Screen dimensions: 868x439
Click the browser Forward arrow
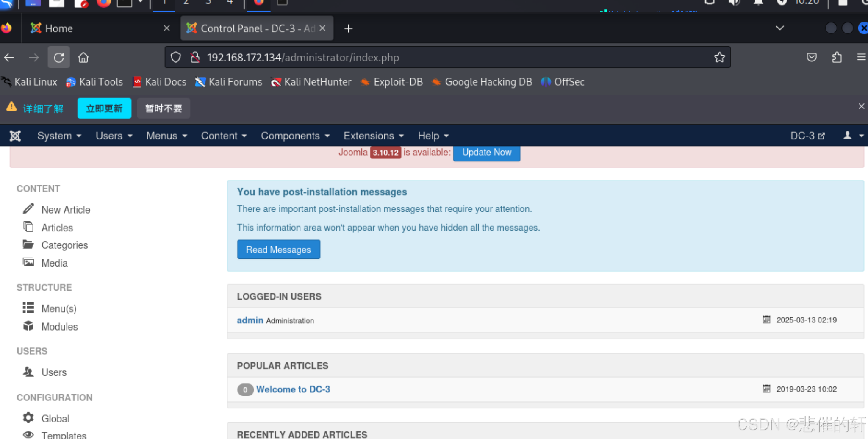(x=34, y=58)
